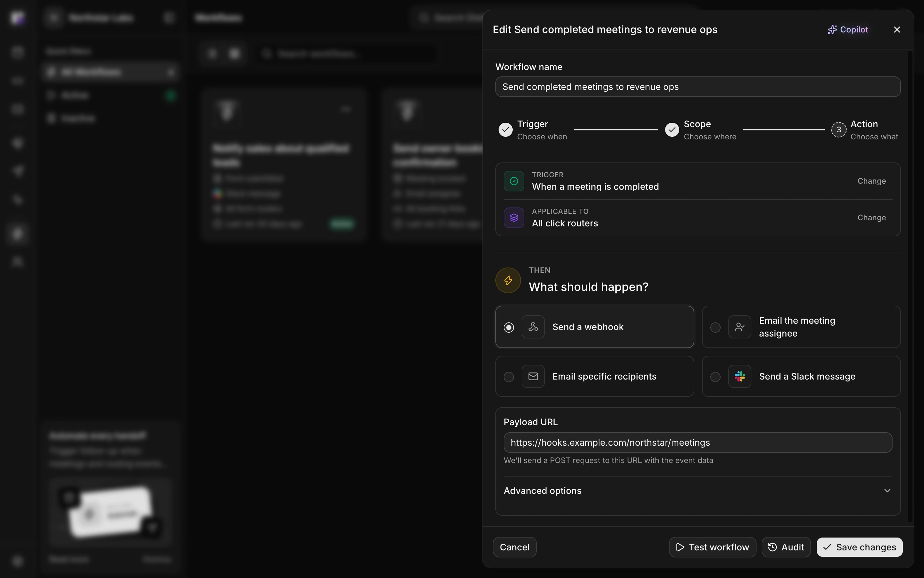Click the envelope mail icon
Screen dimensions: 924x578
(533, 377)
